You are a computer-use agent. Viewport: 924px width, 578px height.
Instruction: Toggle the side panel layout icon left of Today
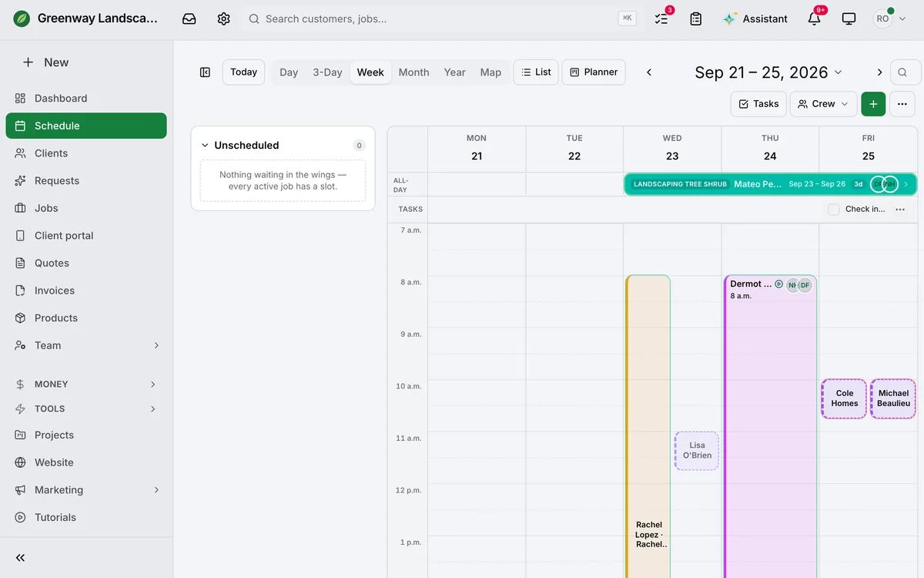pos(205,72)
